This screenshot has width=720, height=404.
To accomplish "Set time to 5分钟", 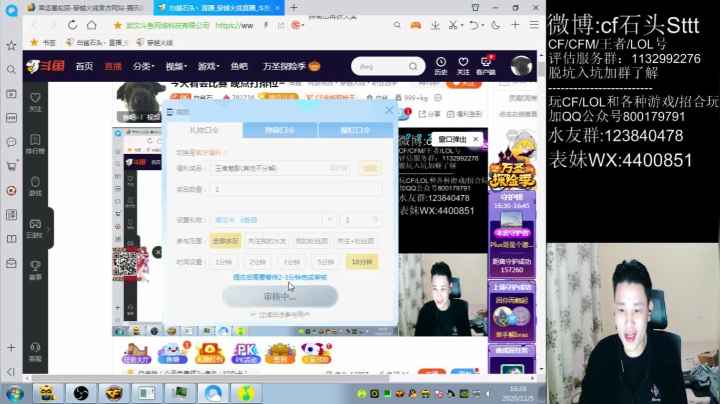I will (325, 262).
